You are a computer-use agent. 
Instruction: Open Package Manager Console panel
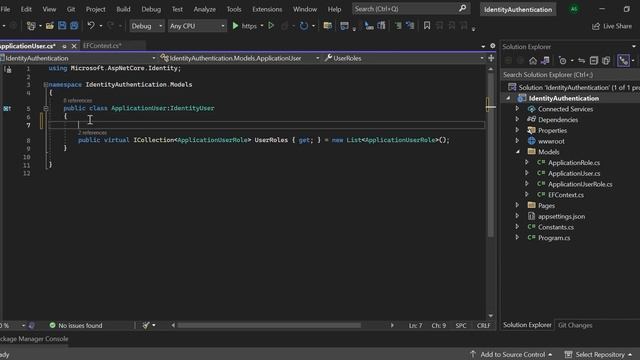pyautogui.click(x=34, y=339)
